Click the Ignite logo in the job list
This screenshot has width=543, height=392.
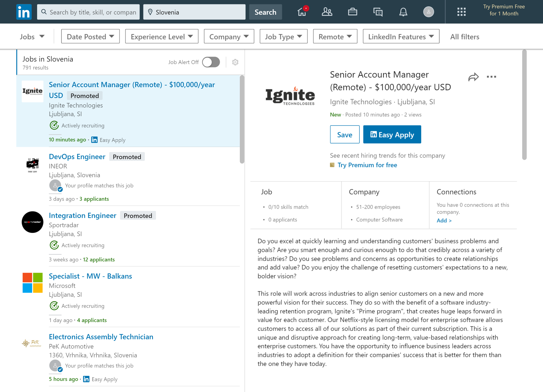click(x=33, y=91)
